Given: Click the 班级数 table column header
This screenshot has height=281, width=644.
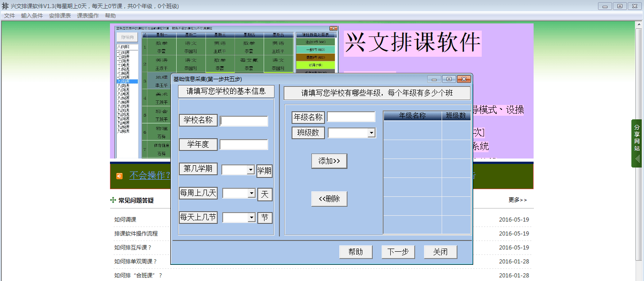Looking at the screenshot, I should click(456, 116).
